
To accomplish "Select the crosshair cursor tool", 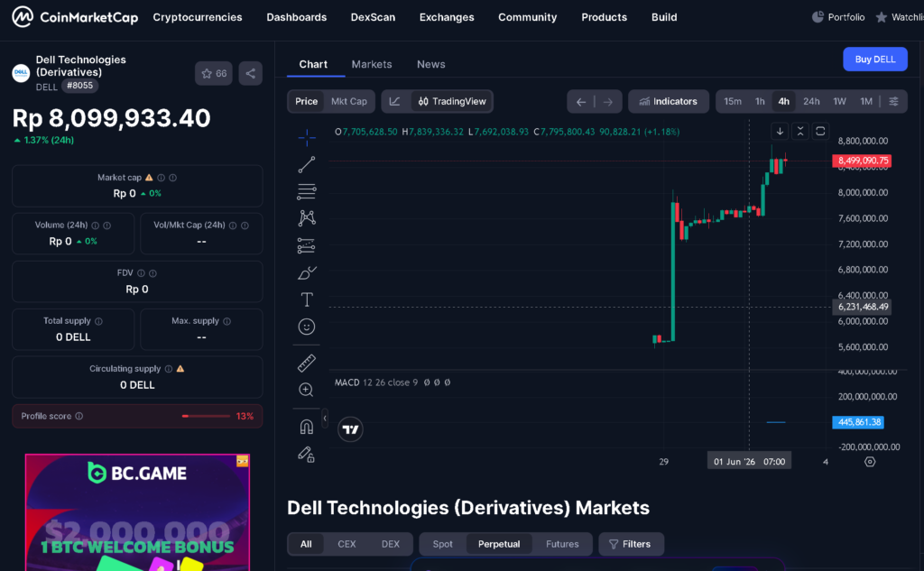I will click(307, 138).
